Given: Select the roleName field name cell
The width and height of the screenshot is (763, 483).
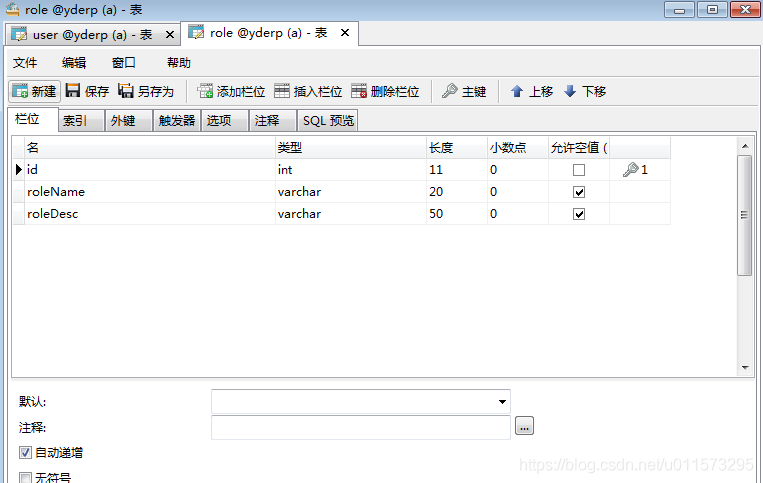Looking at the screenshot, I should [x=150, y=192].
